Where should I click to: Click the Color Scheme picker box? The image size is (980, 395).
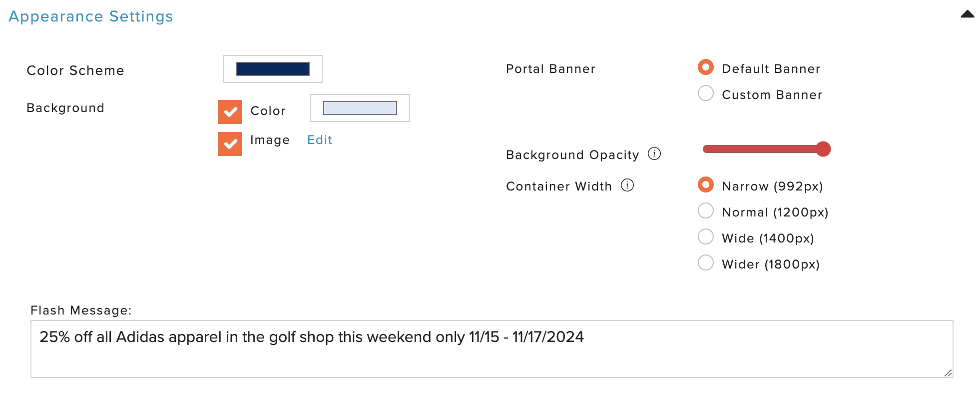tap(273, 69)
